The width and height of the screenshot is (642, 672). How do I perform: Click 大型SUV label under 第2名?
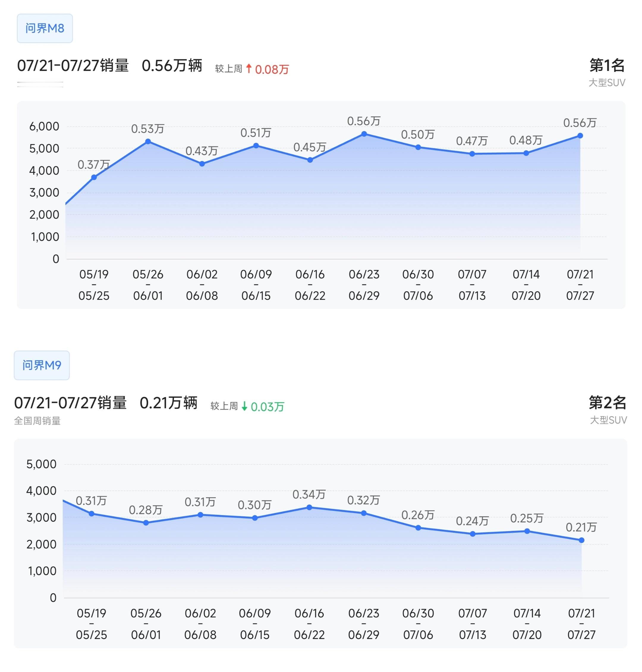point(608,420)
